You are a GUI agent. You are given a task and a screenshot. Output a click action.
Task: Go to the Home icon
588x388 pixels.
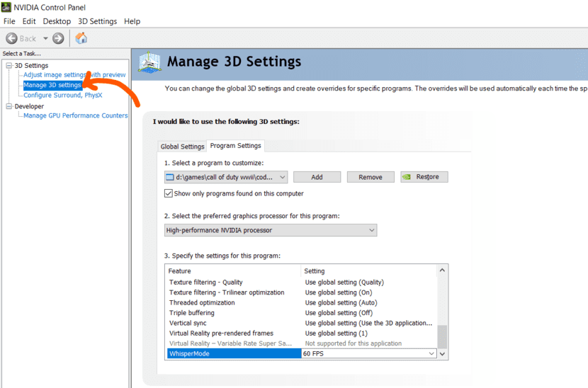click(x=81, y=38)
